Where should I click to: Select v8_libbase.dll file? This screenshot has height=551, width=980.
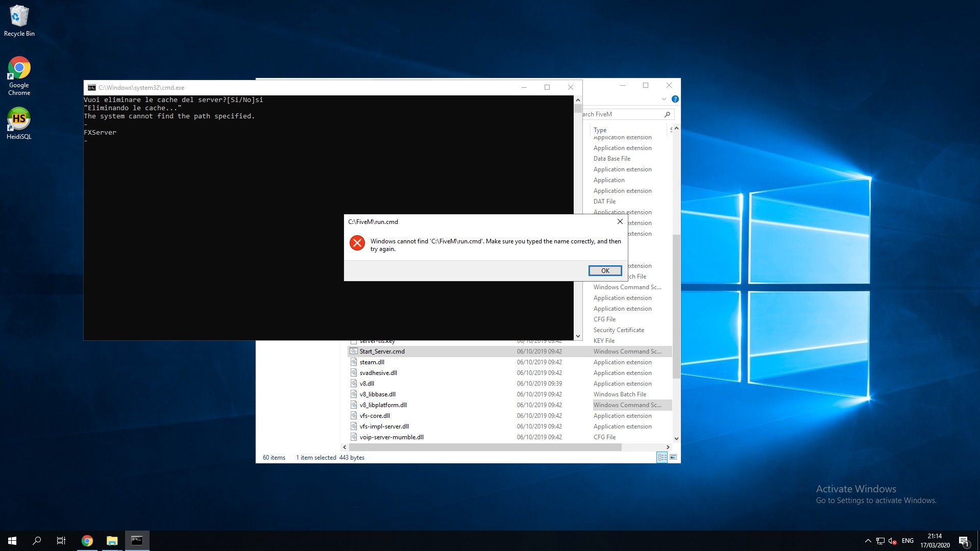pyautogui.click(x=378, y=394)
